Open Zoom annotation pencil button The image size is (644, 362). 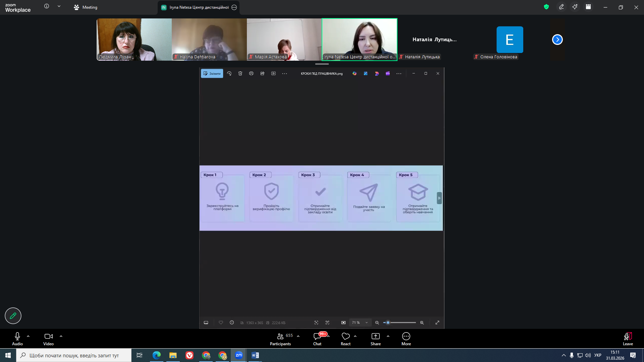[13, 316]
